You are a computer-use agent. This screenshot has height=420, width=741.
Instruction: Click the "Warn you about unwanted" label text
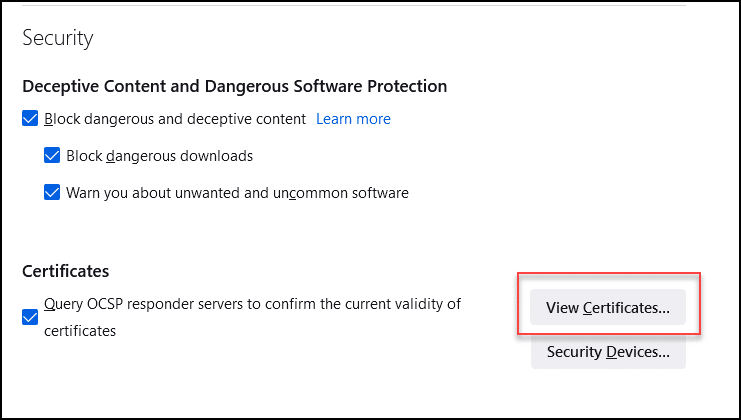[x=237, y=193]
